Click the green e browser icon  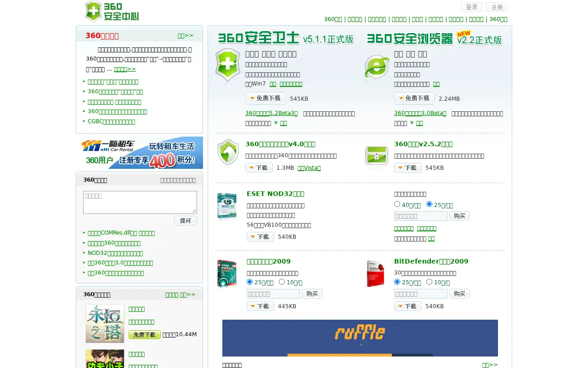[377, 68]
